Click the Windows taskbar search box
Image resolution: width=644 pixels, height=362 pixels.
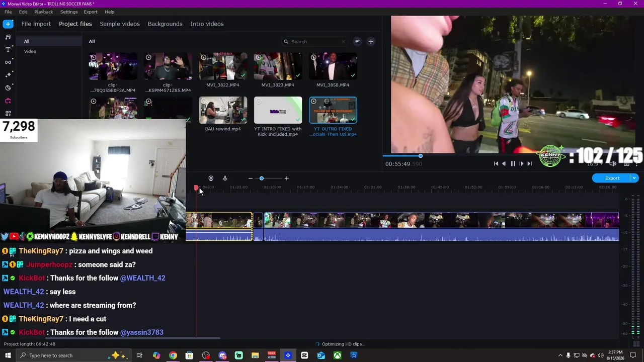pyautogui.click(x=73, y=355)
